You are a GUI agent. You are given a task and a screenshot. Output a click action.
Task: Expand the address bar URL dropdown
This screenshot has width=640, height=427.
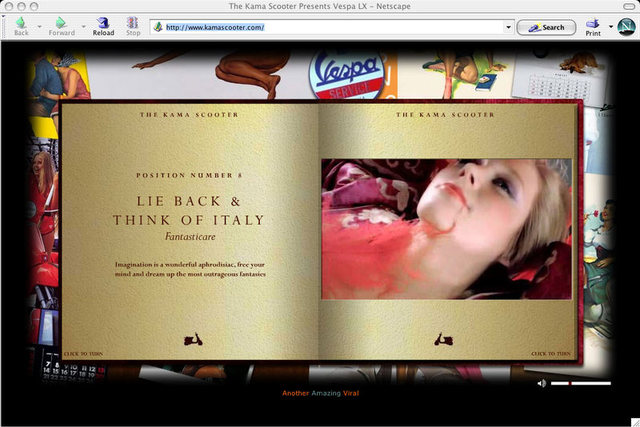point(508,27)
